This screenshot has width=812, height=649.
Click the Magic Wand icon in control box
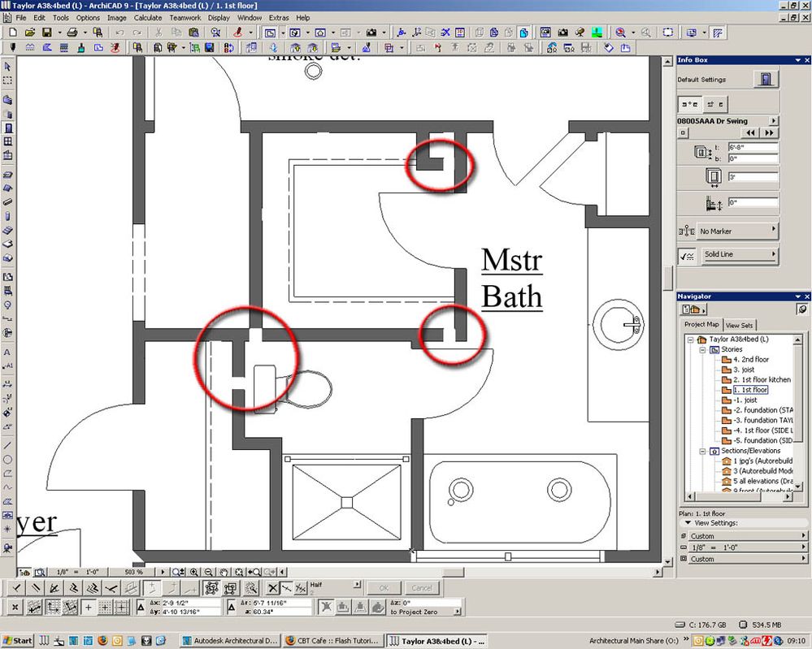(251, 588)
